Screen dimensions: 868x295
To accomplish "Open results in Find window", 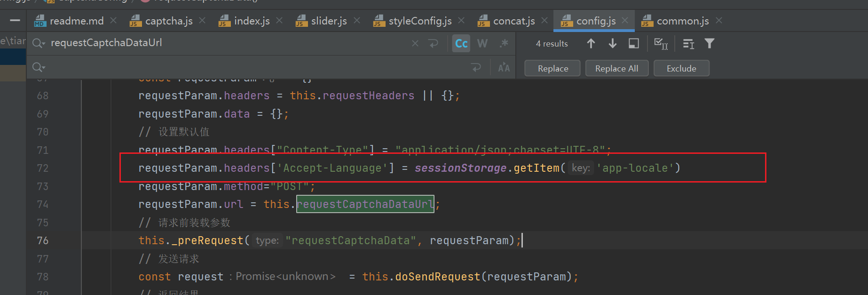I will coord(688,44).
